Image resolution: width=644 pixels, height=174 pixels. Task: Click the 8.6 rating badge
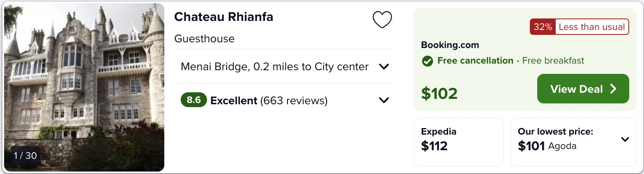coord(194,100)
